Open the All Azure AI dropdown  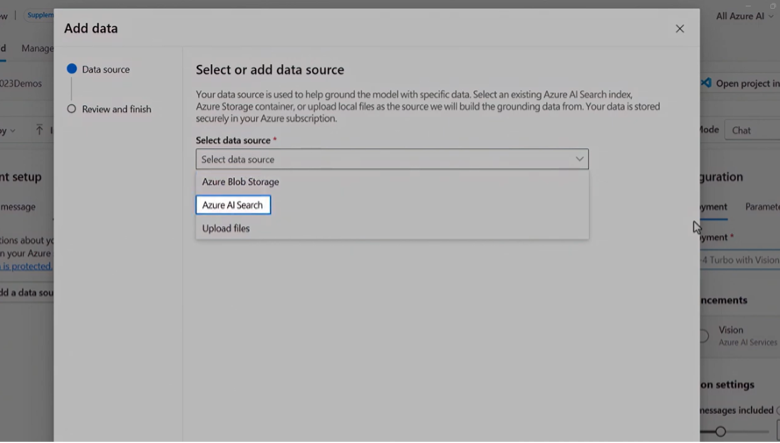(747, 16)
